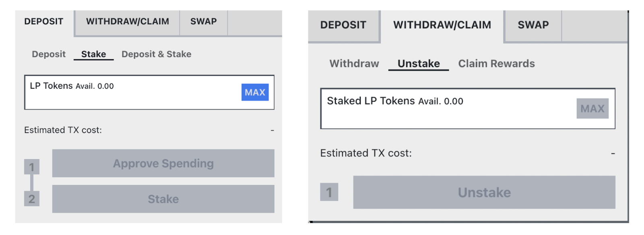Select the active WITHDRAW/CLAIM tab above Unstake form

442,25
